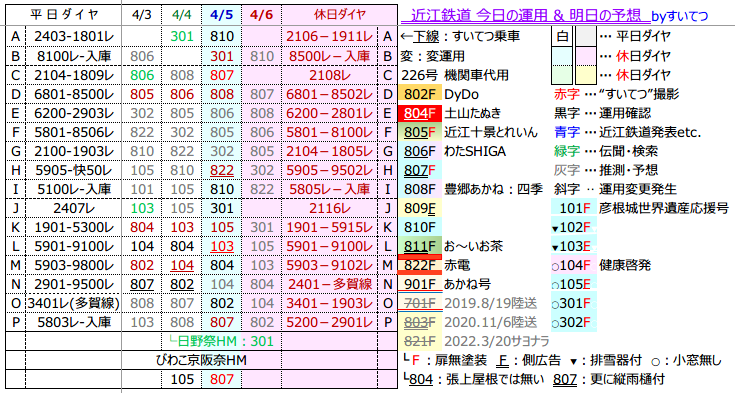Click the underlined red 822 in row H
The height and width of the screenshot is (393, 735).
pos(222,171)
